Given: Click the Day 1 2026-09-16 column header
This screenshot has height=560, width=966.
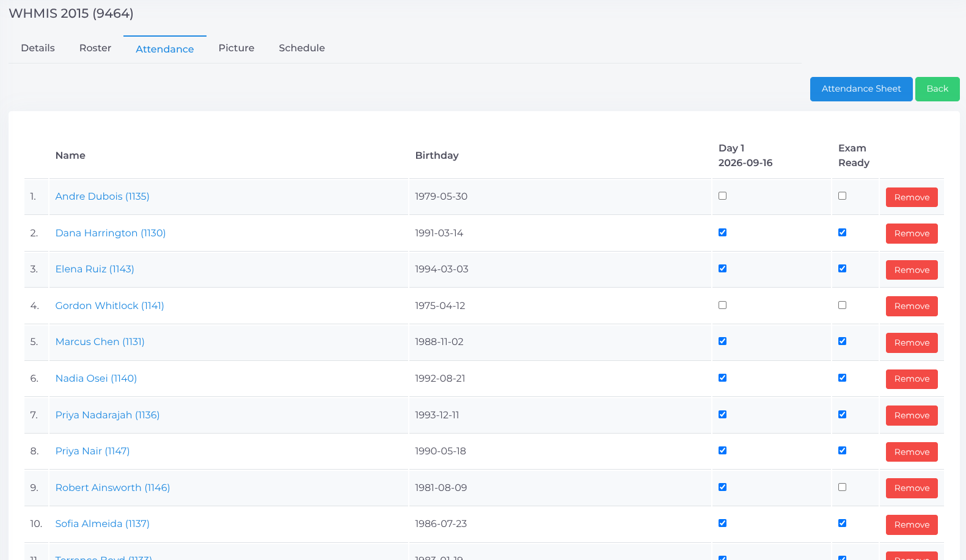Looking at the screenshot, I should coord(745,156).
